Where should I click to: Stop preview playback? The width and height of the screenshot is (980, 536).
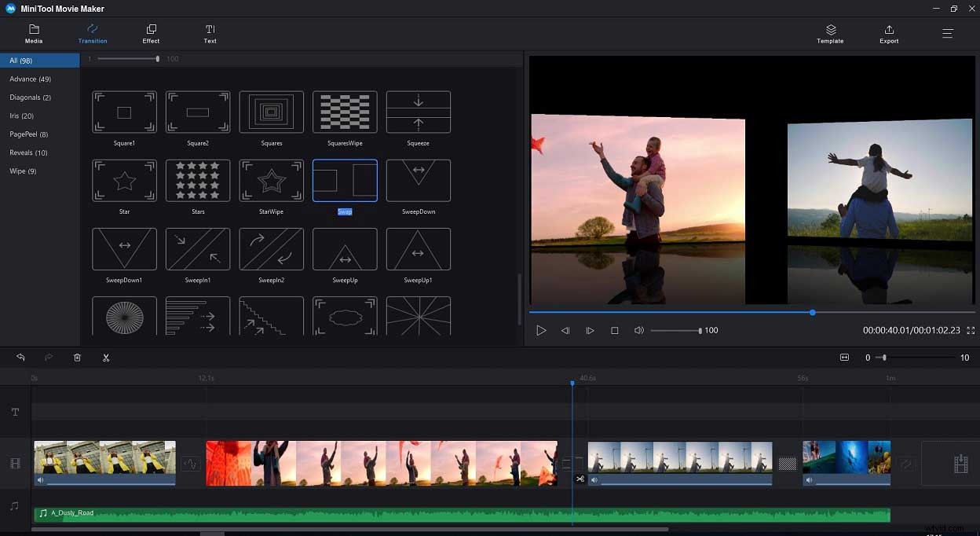point(614,330)
